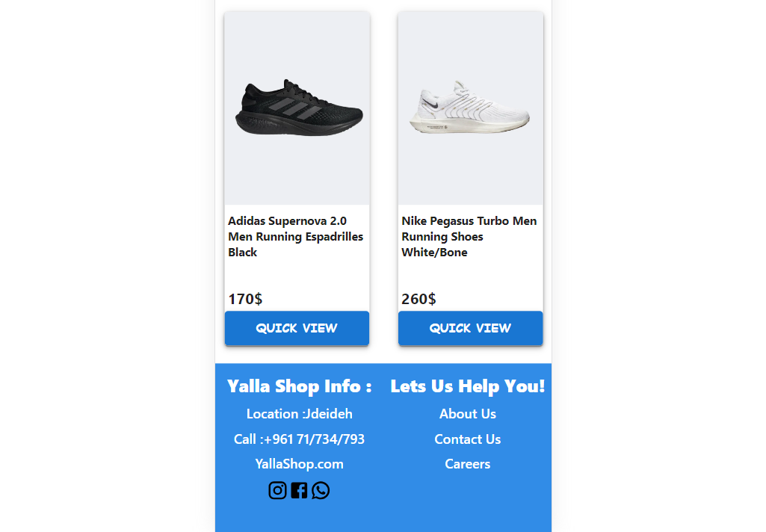Open the About Us page
This screenshot has height=532, width=766.
(x=467, y=413)
